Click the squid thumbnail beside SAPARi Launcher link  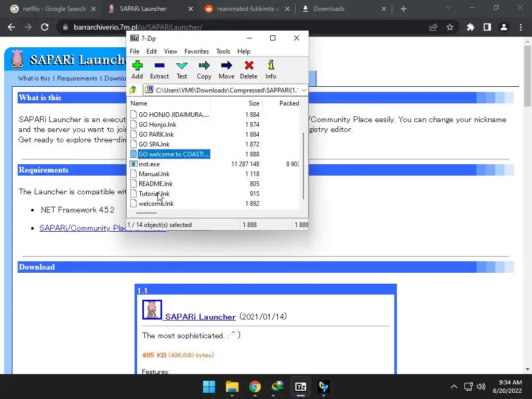pos(152,310)
